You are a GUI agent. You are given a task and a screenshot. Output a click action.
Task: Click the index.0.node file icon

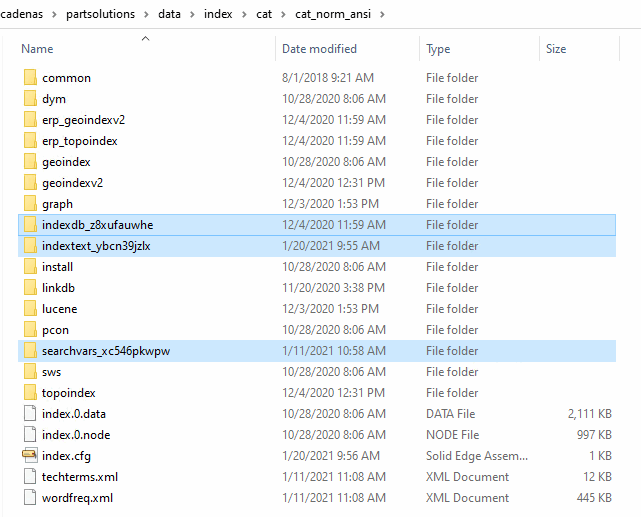[x=29, y=435]
